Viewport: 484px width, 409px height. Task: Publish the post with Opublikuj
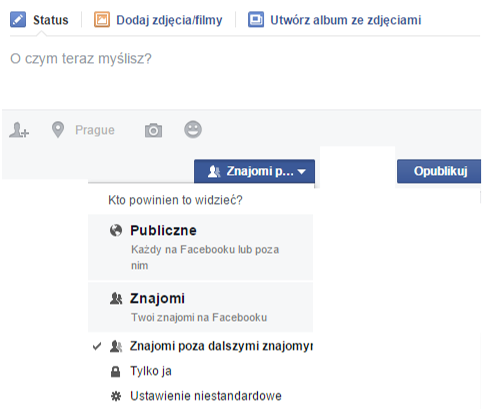click(x=439, y=171)
